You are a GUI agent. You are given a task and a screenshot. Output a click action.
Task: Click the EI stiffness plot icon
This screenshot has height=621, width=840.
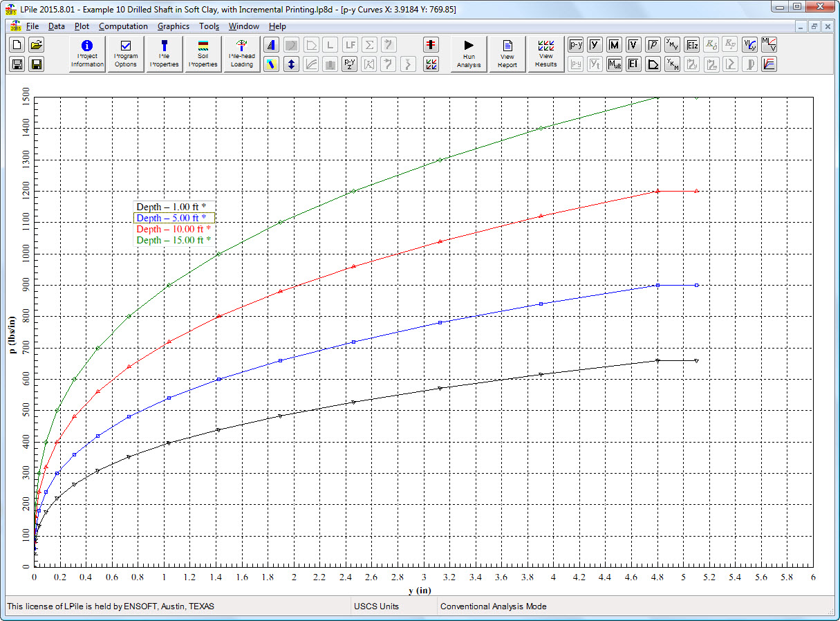tap(633, 64)
